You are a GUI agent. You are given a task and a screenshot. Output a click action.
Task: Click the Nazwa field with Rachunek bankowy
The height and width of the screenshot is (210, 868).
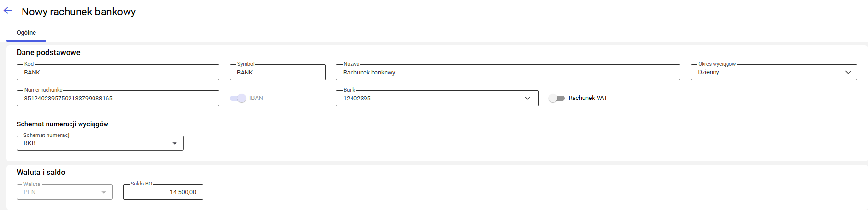(x=507, y=73)
